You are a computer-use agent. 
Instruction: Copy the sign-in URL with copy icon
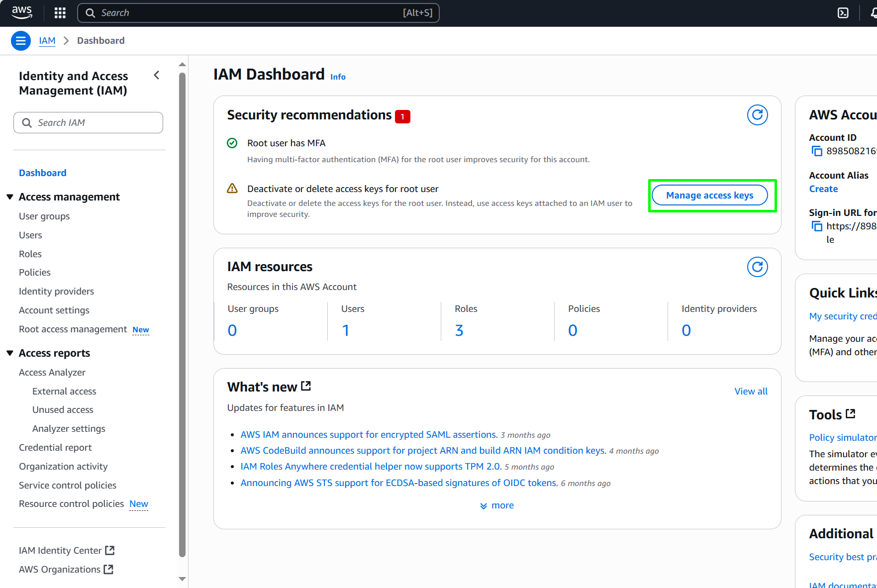817,226
